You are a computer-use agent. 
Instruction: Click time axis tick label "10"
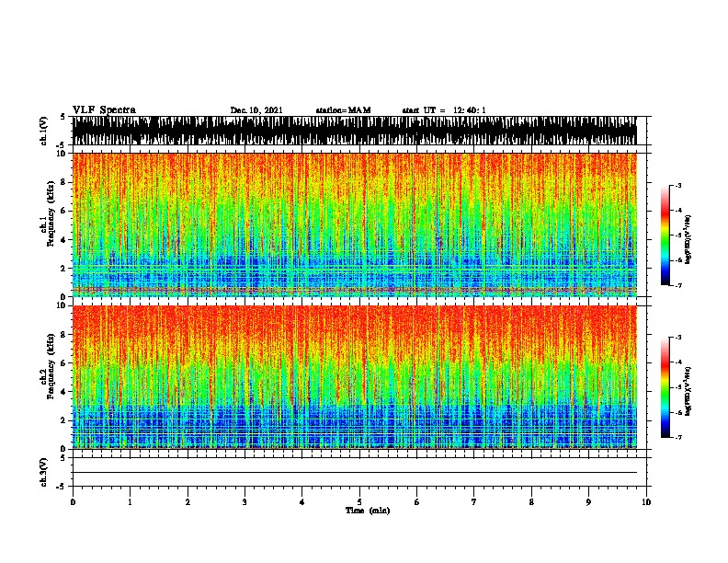click(x=646, y=502)
